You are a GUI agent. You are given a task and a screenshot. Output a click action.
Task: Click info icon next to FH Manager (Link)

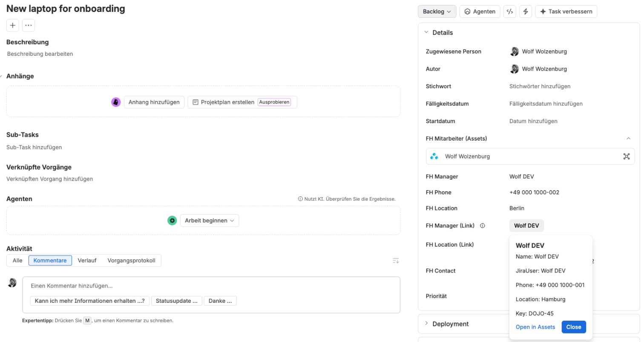tap(483, 226)
